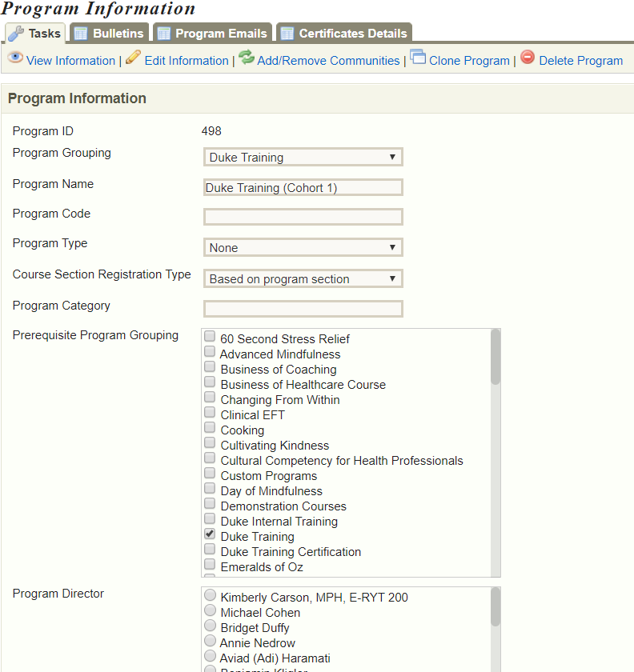
Task: Check the Changing From Within checkbox
Action: 210,397
